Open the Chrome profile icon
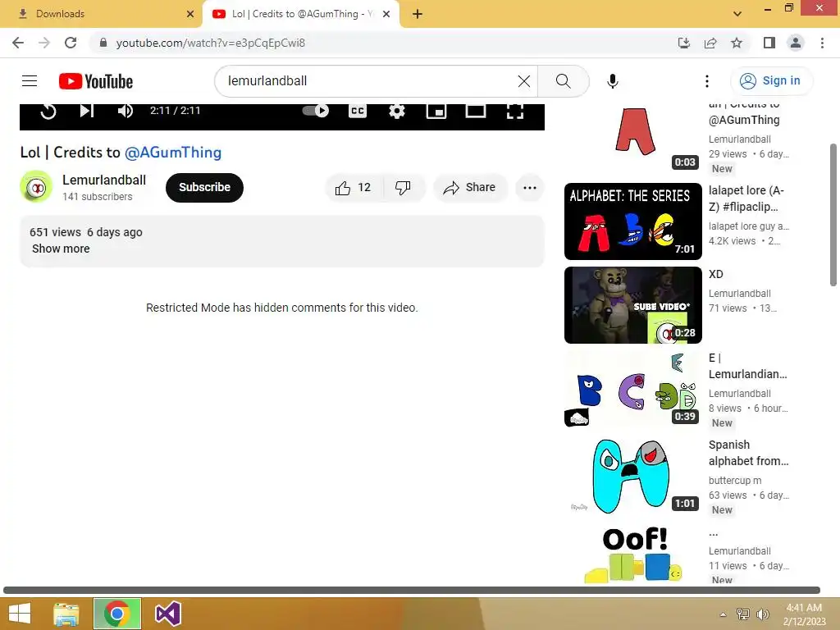Image resolution: width=840 pixels, height=630 pixels. (796, 43)
